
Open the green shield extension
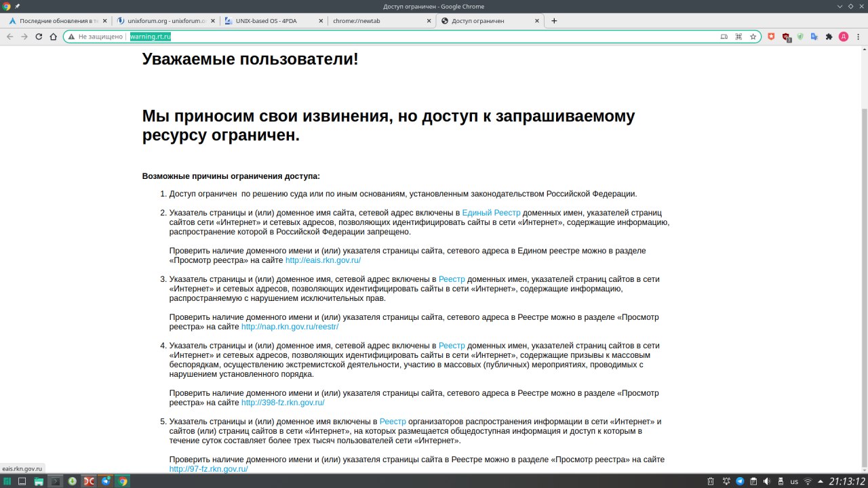coord(800,37)
